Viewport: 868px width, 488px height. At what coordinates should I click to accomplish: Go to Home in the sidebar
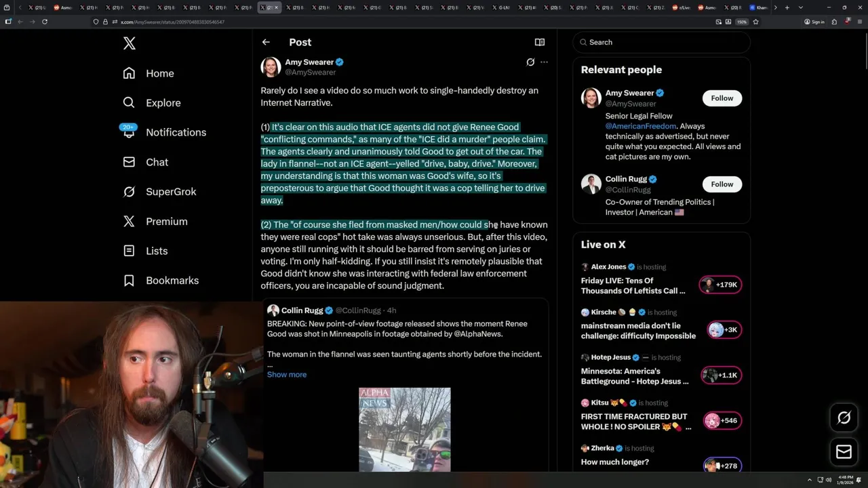click(x=149, y=73)
